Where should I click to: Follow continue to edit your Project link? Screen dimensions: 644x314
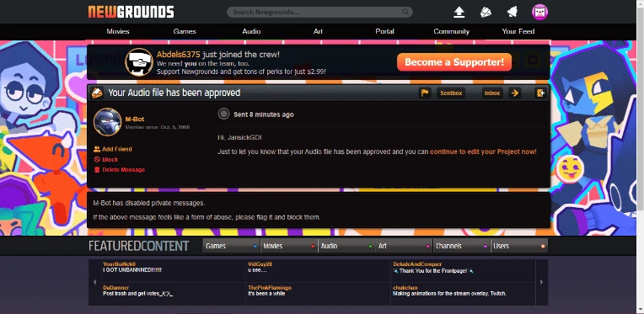pyautogui.click(x=483, y=152)
